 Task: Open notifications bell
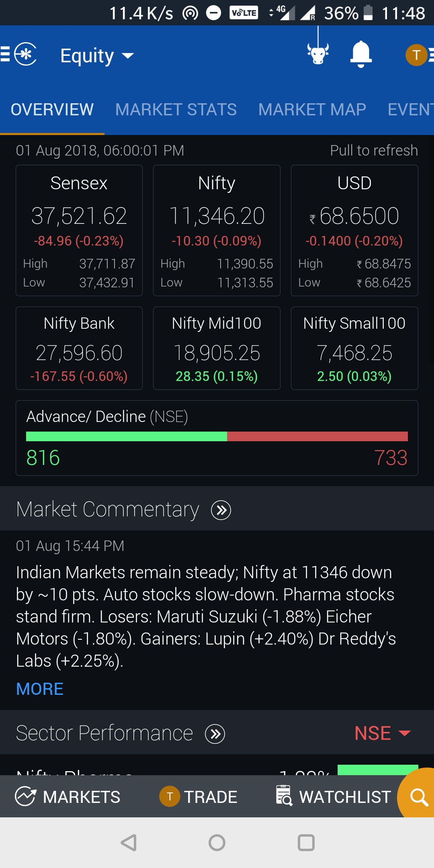point(361,54)
